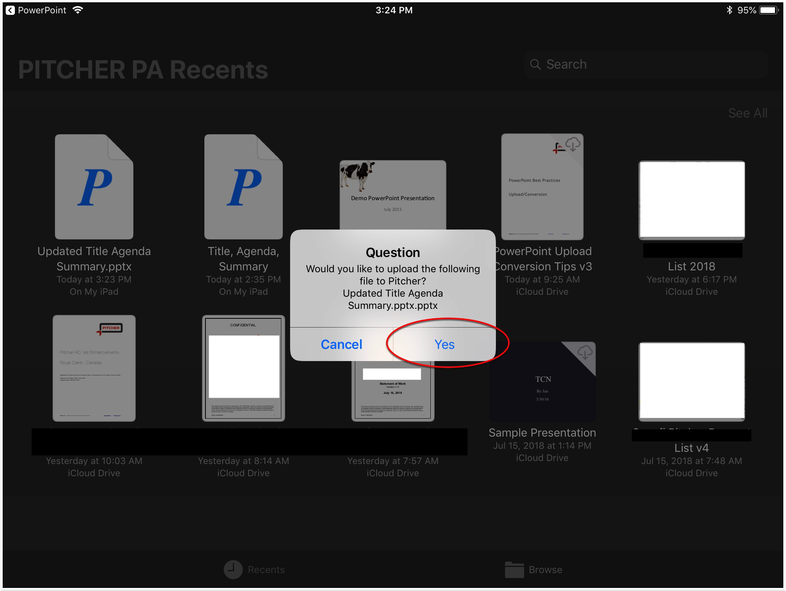Tap the folder icon in Browse tab
Image resolution: width=786 pixels, height=591 pixels.
tap(514, 569)
